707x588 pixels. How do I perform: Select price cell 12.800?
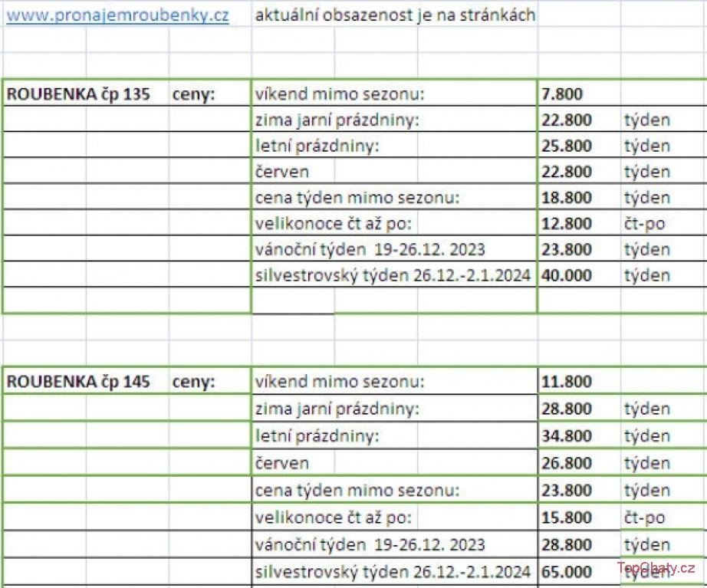pos(567,223)
